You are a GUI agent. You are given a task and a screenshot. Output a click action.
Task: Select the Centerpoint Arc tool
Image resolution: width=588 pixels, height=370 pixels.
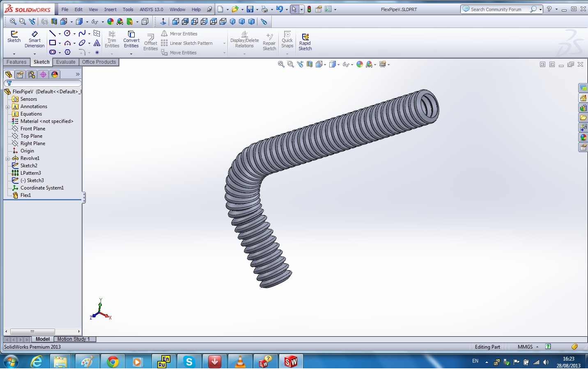(x=67, y=43)
